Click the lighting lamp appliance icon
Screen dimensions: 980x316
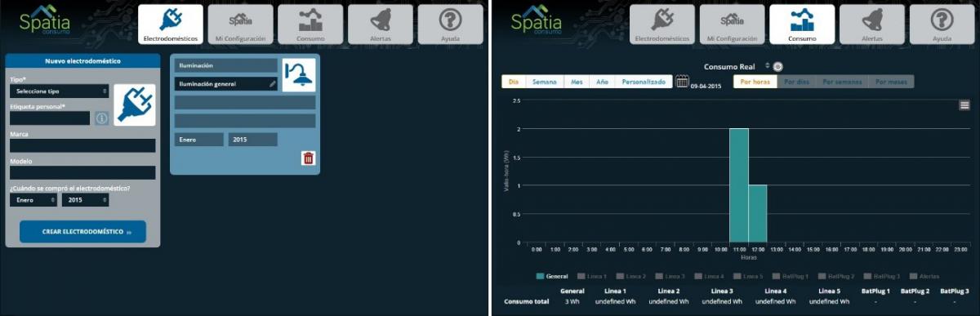pyautogui.click(x=299, y=75)
